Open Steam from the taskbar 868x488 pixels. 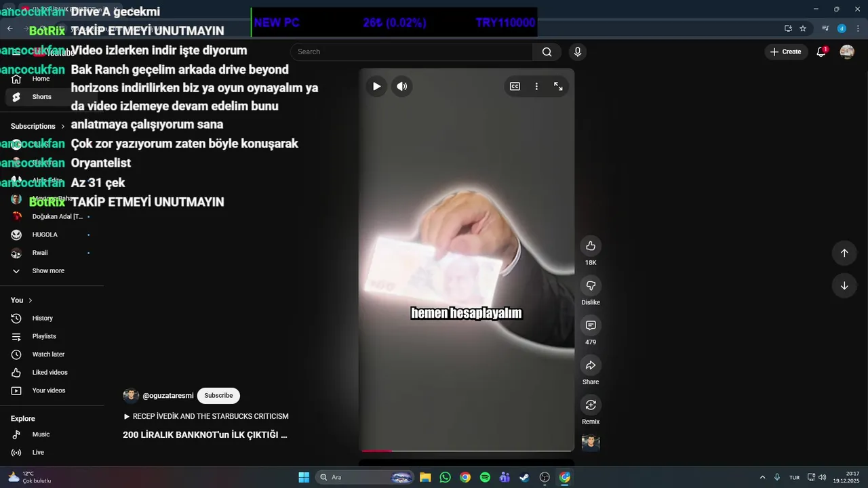pyautogui.click(x=524, y=477)
